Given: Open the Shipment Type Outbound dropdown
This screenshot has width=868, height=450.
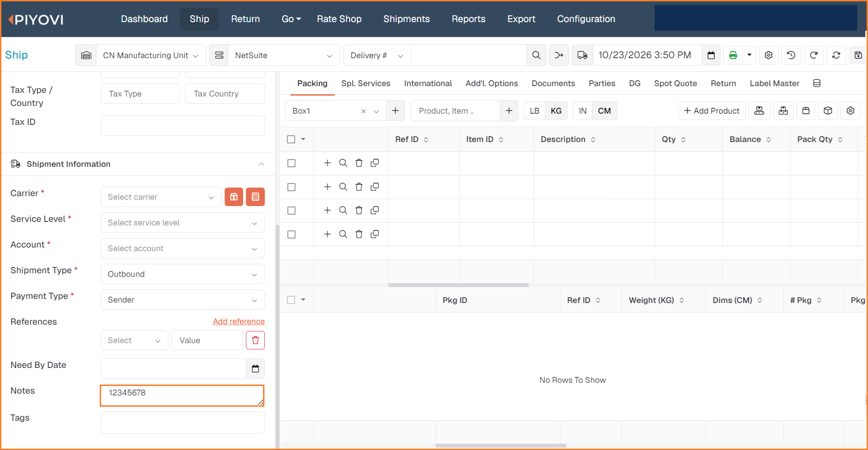Looking at the screenshot, I should click(x=183, y=274).
